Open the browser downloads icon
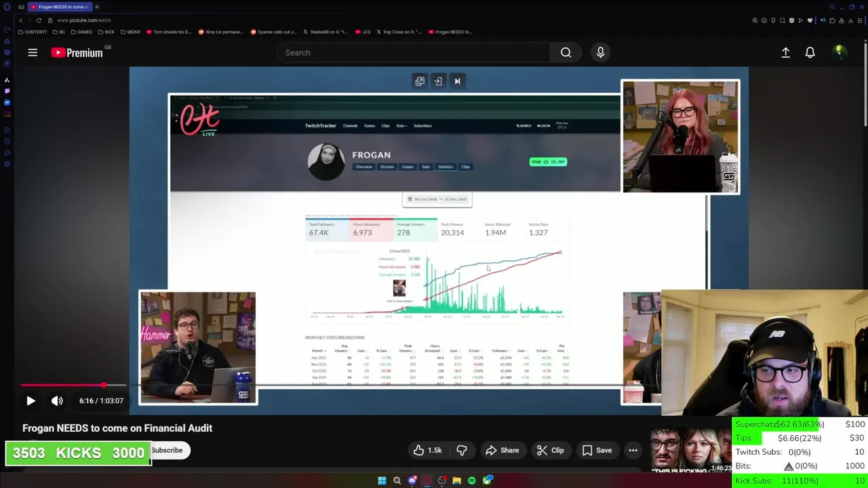Screen dimensions: 868x488 tap(850, 20)
